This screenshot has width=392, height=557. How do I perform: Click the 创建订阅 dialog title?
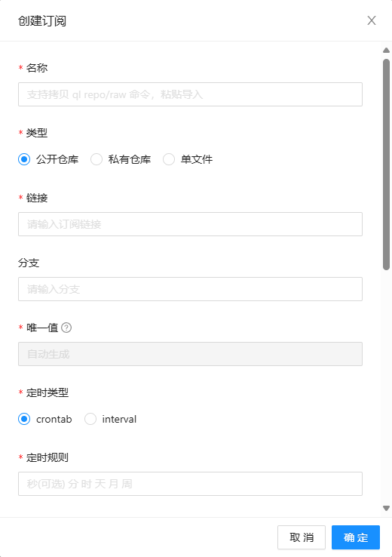[42, 21]
